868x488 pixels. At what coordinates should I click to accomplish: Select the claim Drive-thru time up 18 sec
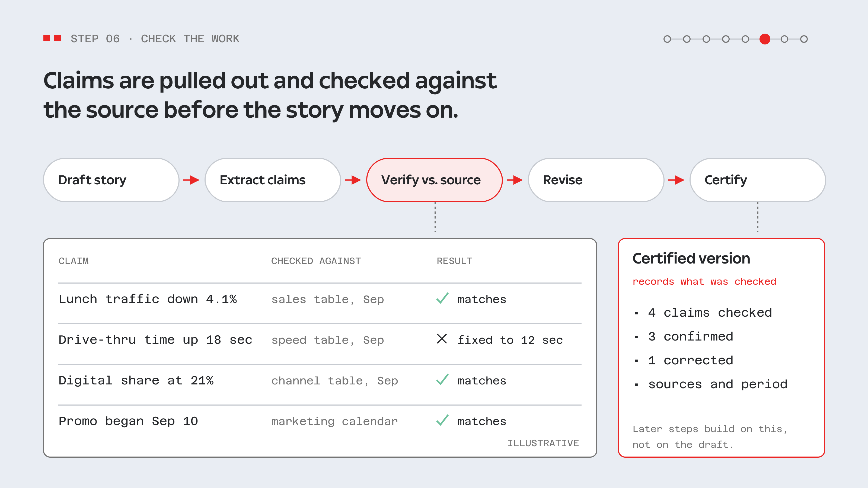click(x=155, y=340)
